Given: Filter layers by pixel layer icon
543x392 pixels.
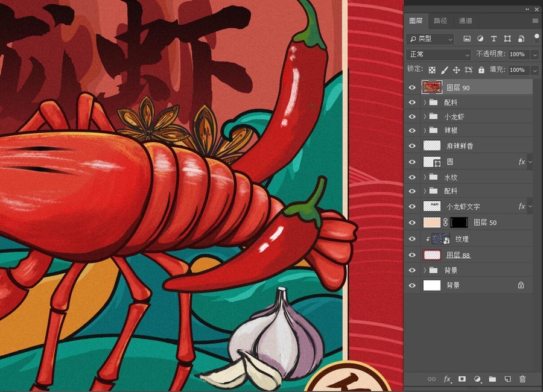Looking at the screenshot, I should tap(467, 39).
